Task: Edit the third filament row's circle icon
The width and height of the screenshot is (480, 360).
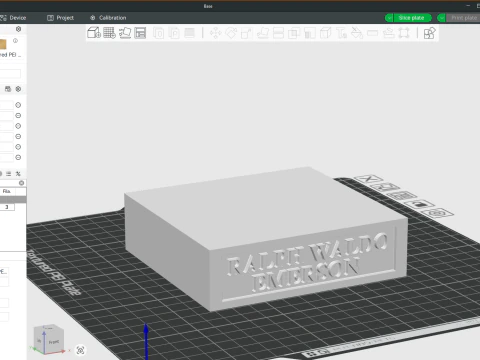Action: point(18,126)
